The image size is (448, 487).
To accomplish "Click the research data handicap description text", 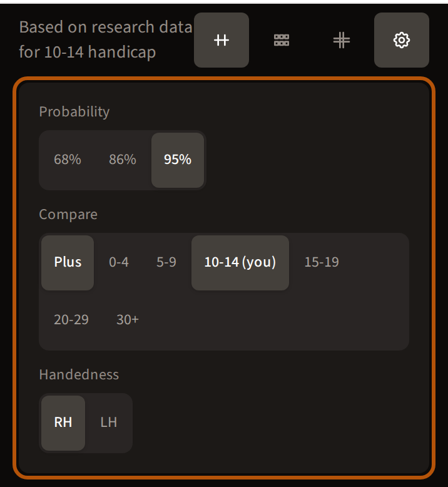I will (106, 40).
